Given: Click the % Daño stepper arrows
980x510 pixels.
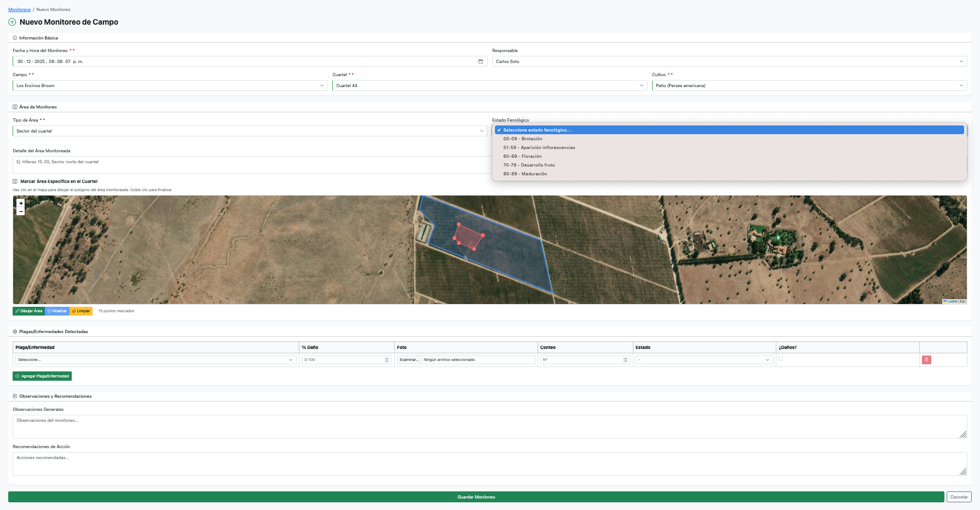Looking at the screenshot, I should click(x=387, y=360).
